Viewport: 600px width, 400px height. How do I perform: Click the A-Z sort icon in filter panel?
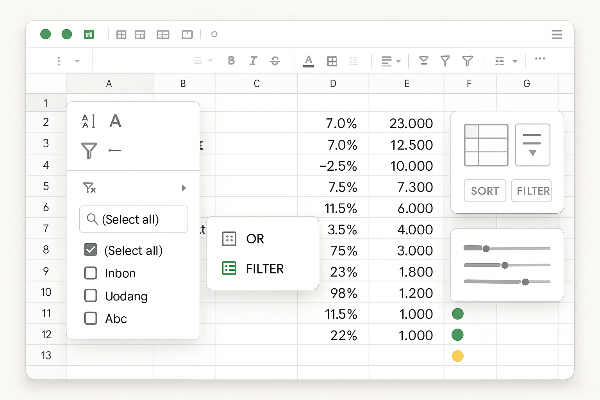(x=88, y=121)
